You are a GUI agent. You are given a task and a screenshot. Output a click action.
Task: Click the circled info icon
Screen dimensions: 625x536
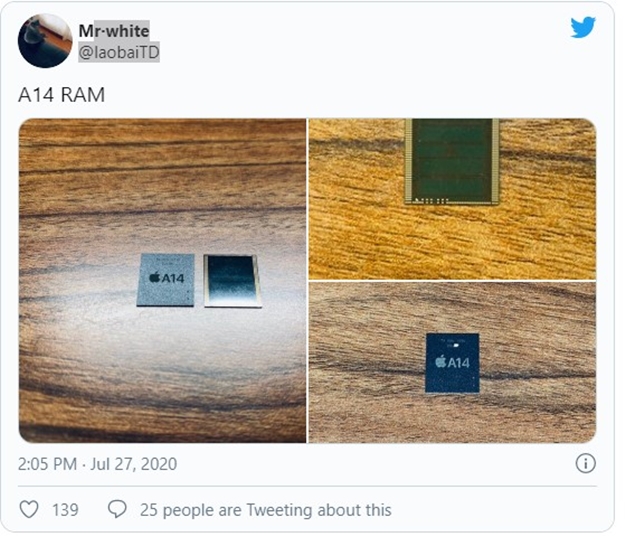tap(585, 463)
